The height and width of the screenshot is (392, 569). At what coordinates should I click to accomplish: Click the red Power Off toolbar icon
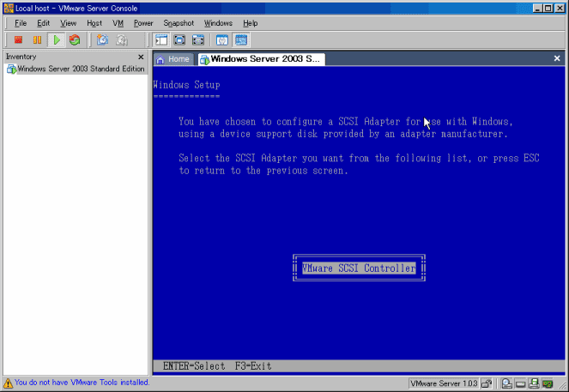[18, 40]
